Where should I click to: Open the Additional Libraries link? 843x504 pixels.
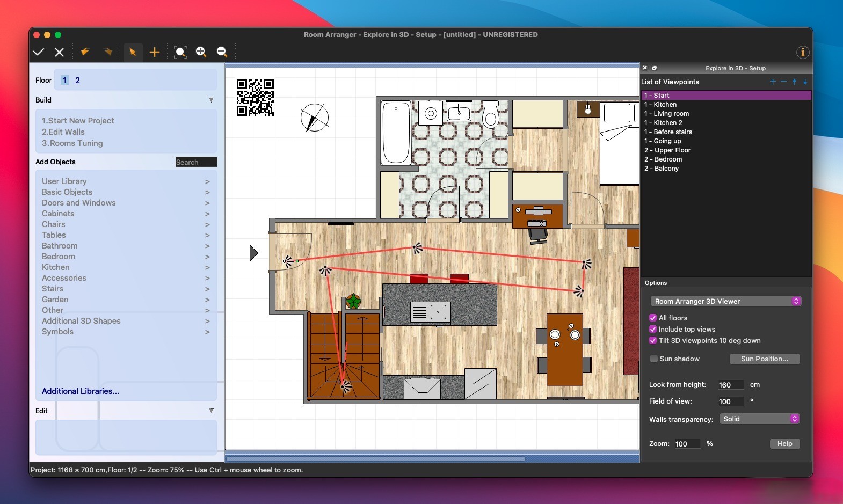click(81, 391)
